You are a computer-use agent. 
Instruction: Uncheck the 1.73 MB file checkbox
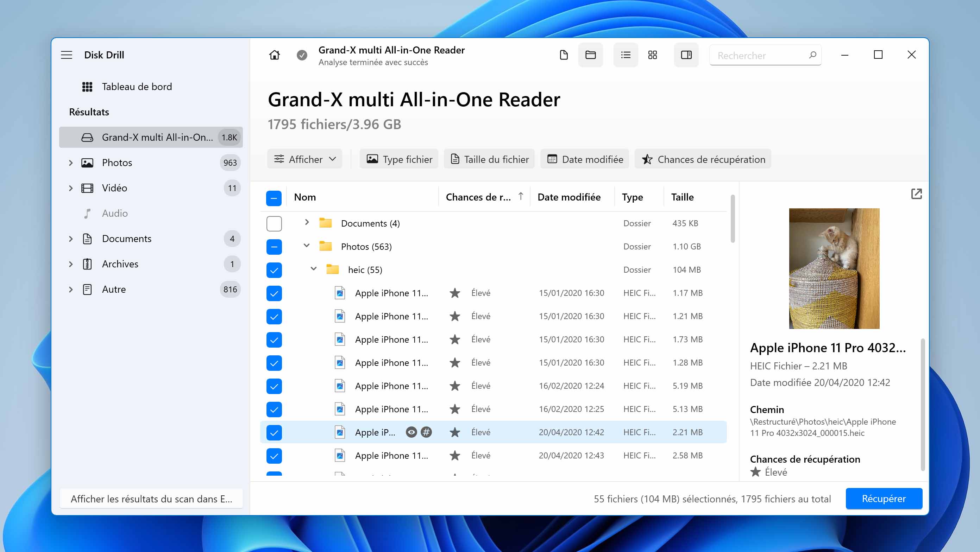[274, 340]
